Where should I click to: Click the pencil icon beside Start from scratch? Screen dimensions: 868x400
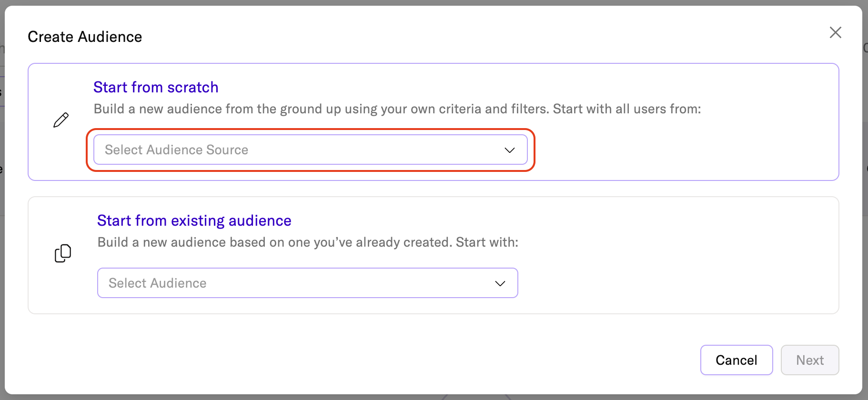click(61, 120)
